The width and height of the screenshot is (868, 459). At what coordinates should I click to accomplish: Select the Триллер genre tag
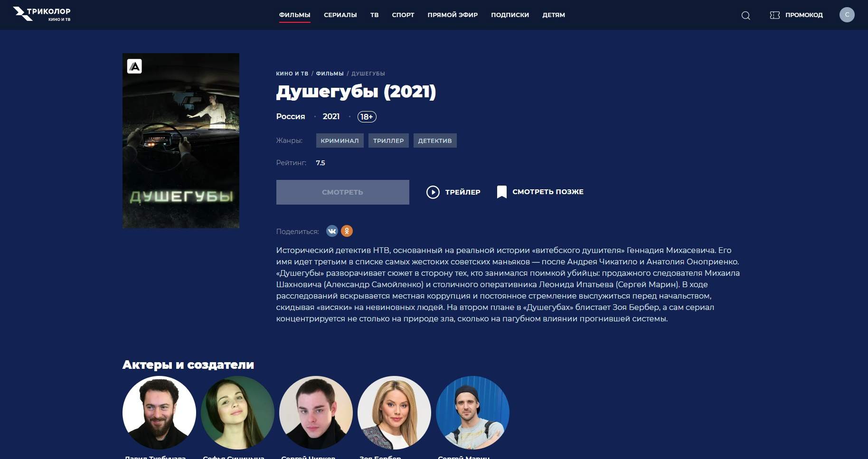[x=388, y=141]
